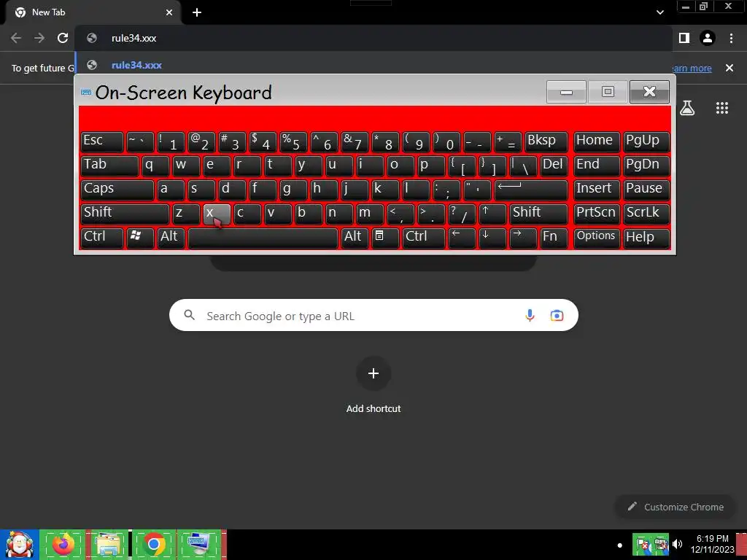Click the Chrome address bar text
Image resolution: width=747 pixels, height=560 pixels.
134,38
